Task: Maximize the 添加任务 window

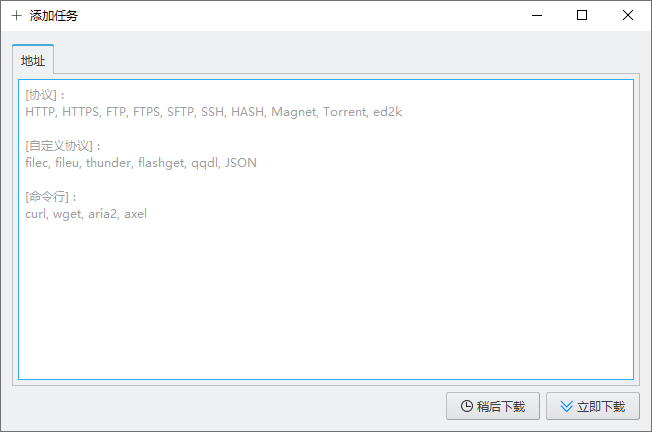Action: pyautogui.click(x=582, y=15)
